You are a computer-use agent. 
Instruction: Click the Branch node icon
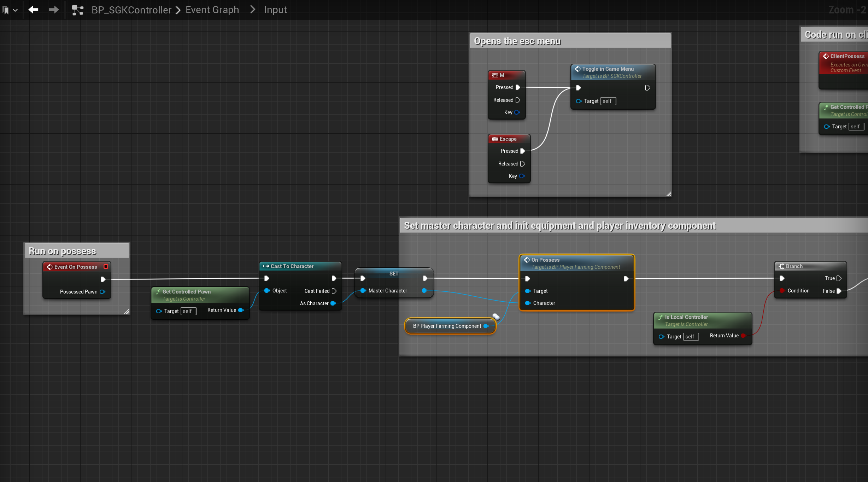coord(781,266)
